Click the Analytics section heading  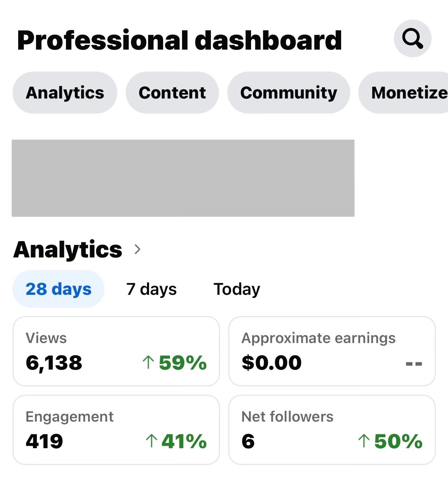tap(68, 250)
